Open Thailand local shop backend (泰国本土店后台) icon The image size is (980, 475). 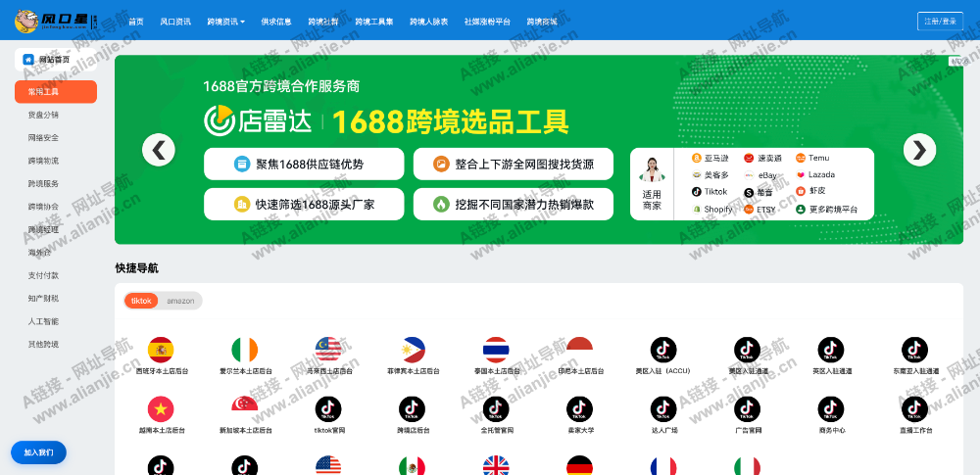(496, 350)
